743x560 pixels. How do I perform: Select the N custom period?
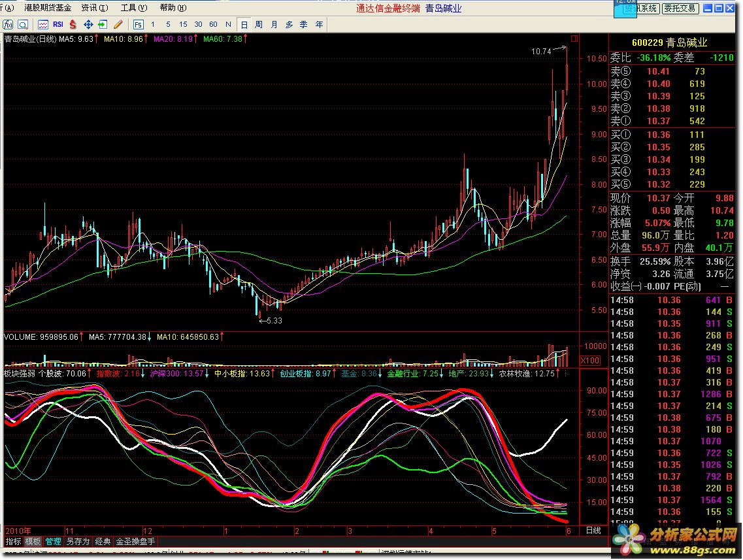pyautogui.click(x=229, y=25)
